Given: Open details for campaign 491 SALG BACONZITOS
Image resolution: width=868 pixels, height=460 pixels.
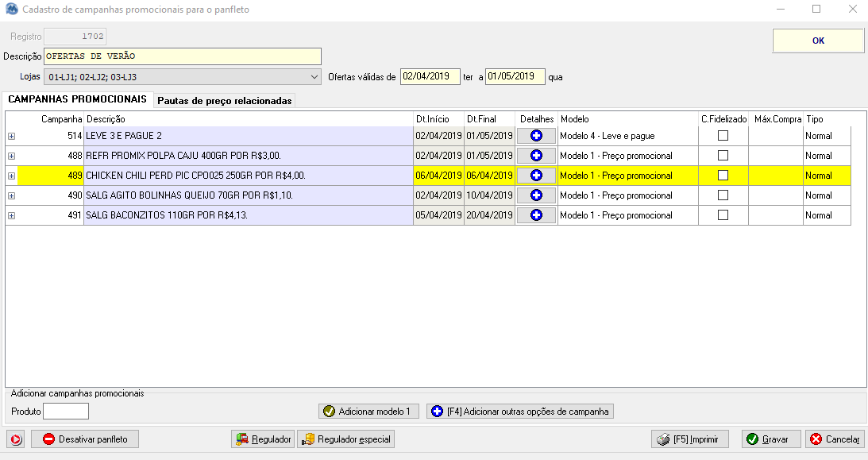Looking at the screenshot, I should click(536, 215).
